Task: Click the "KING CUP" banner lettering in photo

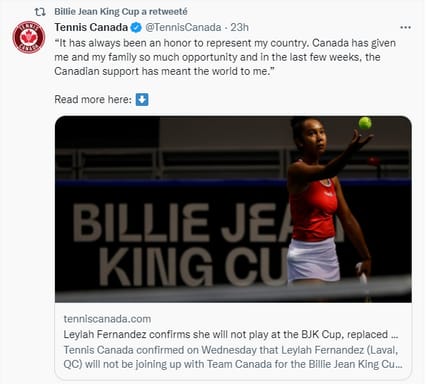Action: tap(193, 267)
